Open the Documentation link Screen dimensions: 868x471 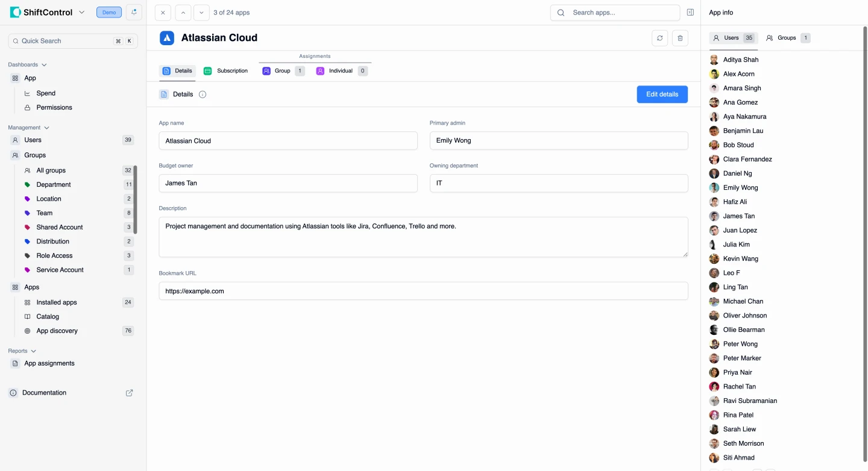point(44,393)
